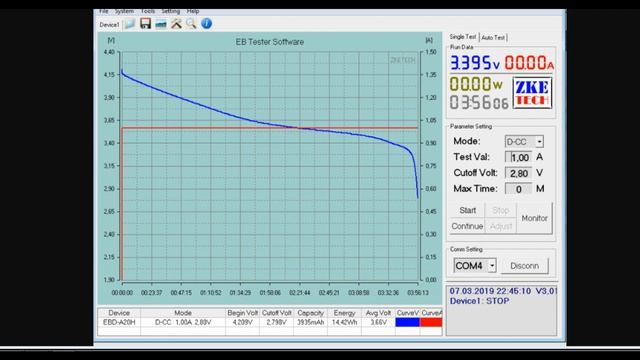The height and width of the screenshot is (360, 640).
Task: Click the EB Tester Software chart title
Action: pos(269,42)
